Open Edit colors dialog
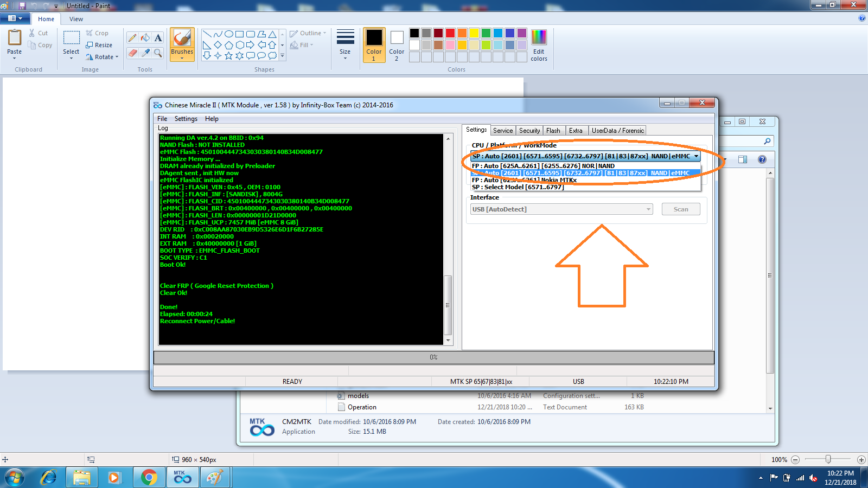The width and height of the screenshot is (868, 488). click(x=539, y=46)
